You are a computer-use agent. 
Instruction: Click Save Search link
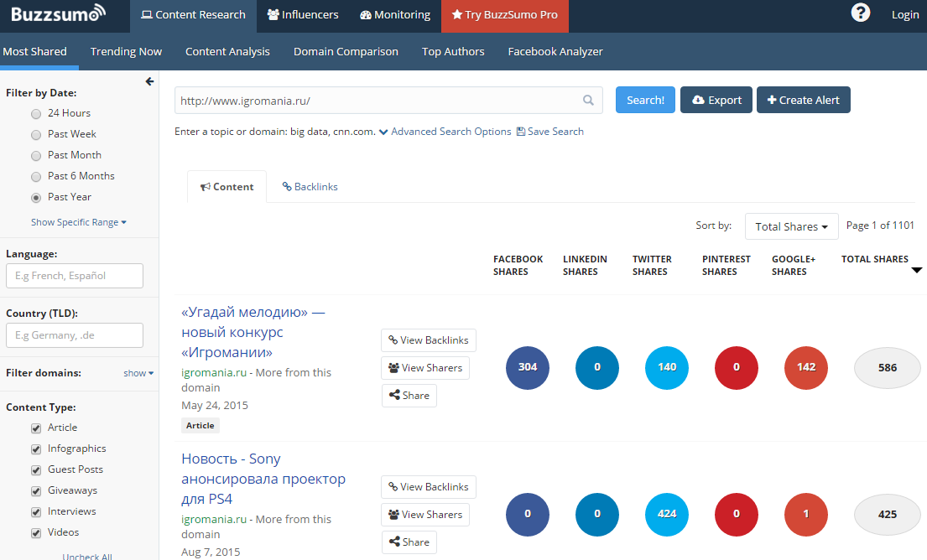coord(549,131)
